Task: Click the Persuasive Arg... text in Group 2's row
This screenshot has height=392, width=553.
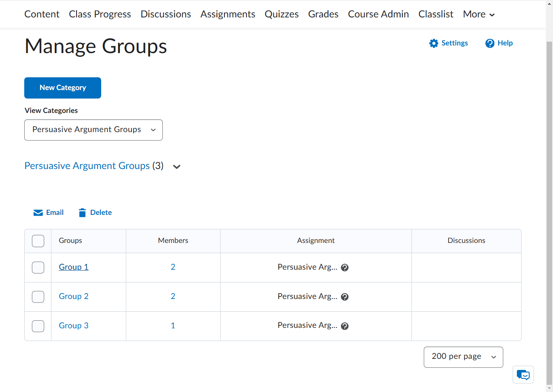Action: (x=307, y=296)
